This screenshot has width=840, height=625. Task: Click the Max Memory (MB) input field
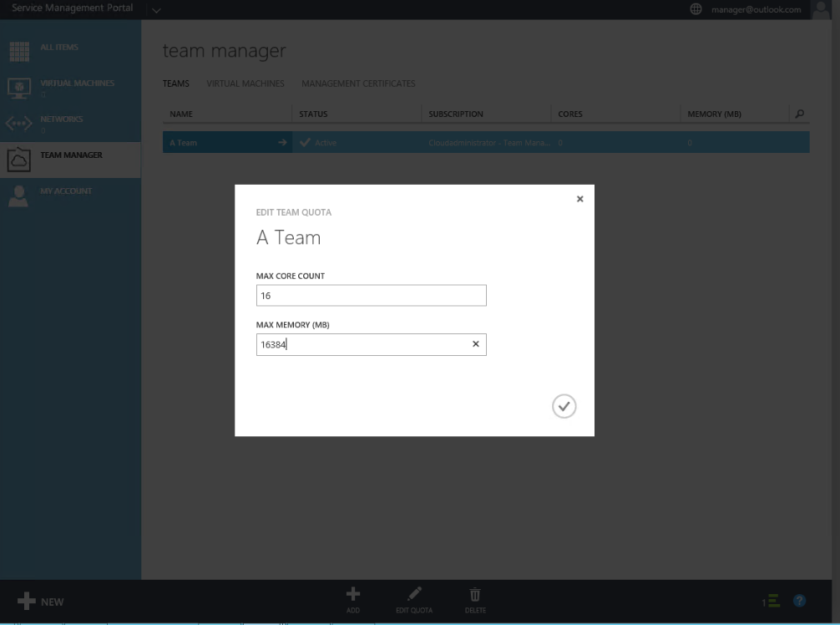362,344
